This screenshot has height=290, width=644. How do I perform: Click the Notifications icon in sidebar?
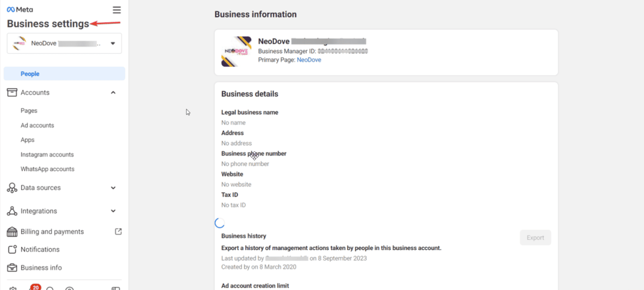coord(12,249)
